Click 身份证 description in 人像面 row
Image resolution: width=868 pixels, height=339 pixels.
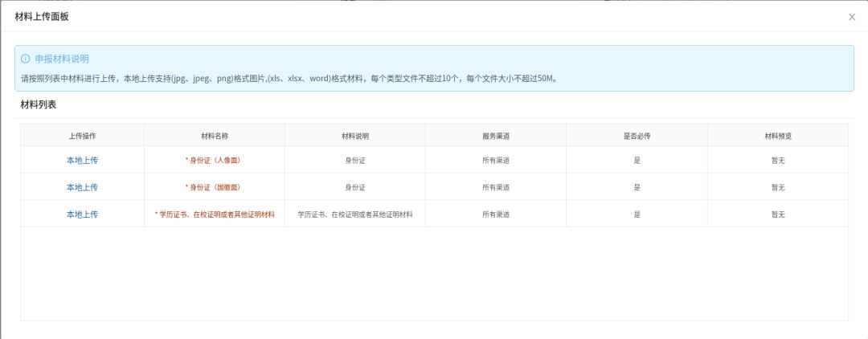pos(355,161)
